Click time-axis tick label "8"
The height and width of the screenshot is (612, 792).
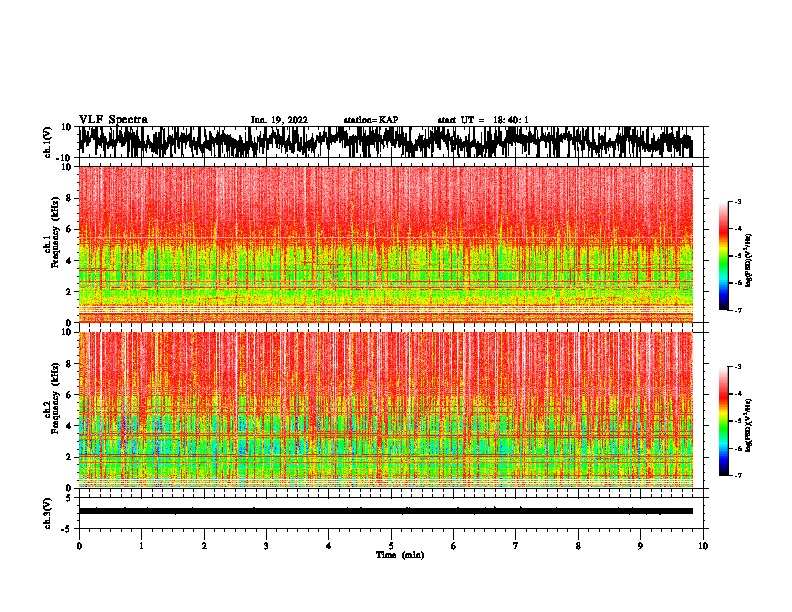click(578, 546)
